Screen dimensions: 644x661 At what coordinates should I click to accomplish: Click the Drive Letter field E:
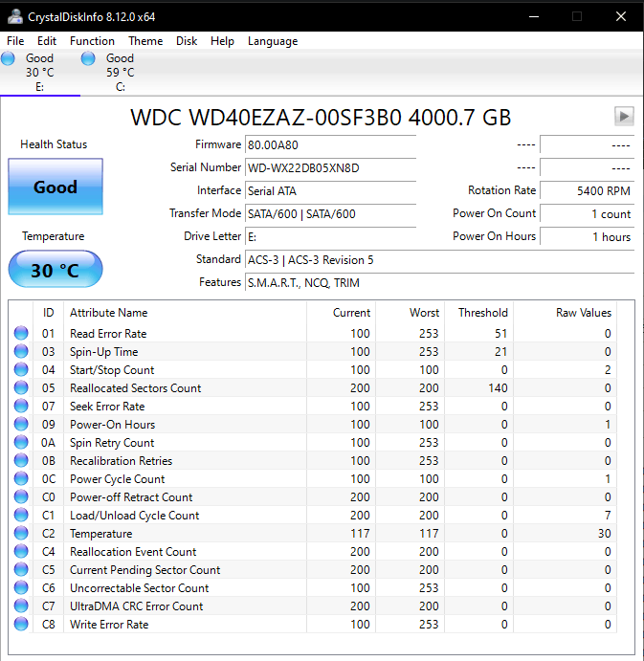pyautogui.click(x=331, y=237)
